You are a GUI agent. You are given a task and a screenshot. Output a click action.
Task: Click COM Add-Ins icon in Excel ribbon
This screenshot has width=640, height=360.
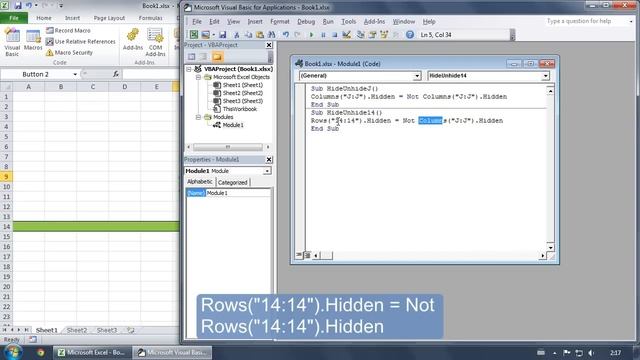[x=156, y=42]
